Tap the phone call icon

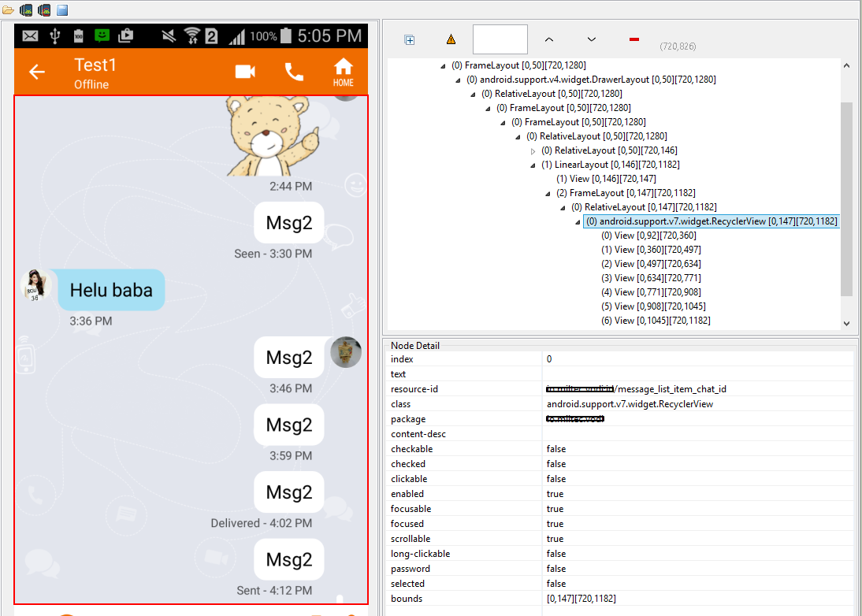pyautogui.click(x=294, y=72)
